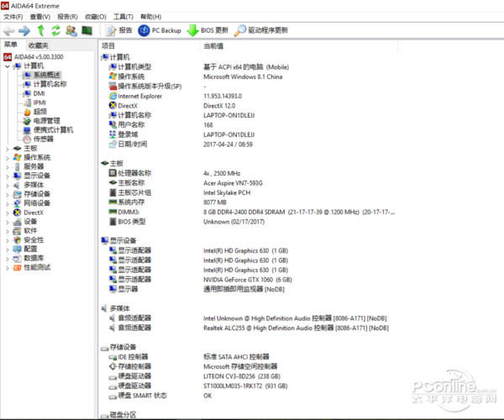
Task: Open NVIDIA GeForce GTX 1060 link
Action: coord(248,280)
